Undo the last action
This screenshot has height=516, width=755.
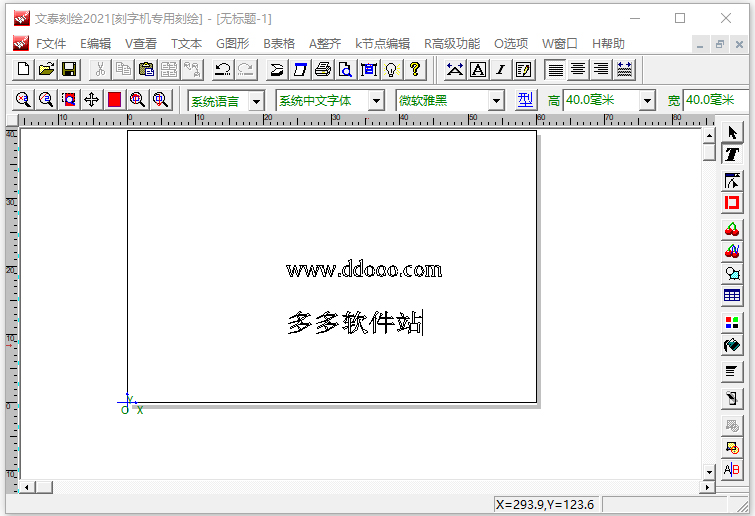tap(222, 69)
